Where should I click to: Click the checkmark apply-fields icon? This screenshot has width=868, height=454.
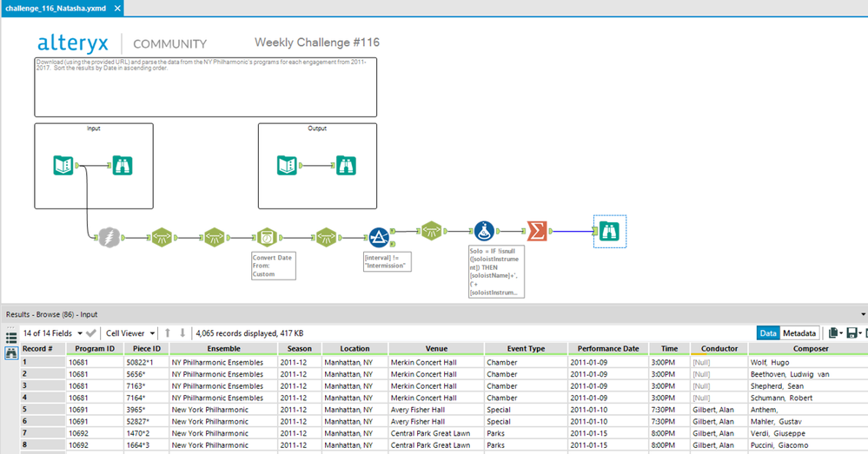(91, 332)
